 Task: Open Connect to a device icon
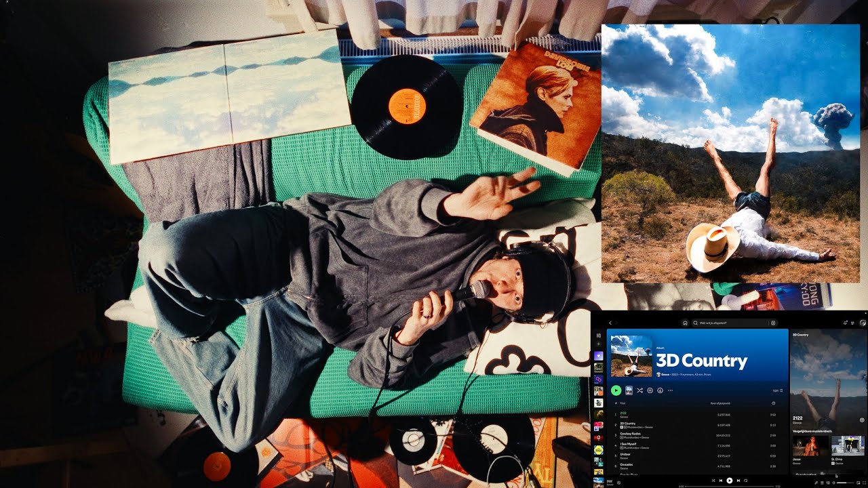click(x=828, y=483)
